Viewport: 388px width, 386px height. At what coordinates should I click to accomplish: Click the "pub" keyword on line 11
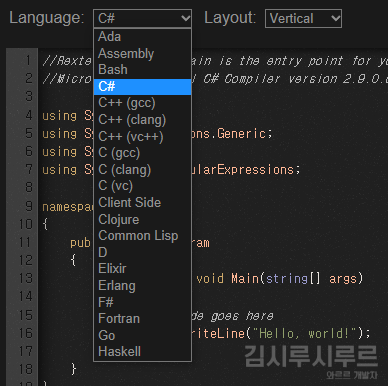click(80, 243)
